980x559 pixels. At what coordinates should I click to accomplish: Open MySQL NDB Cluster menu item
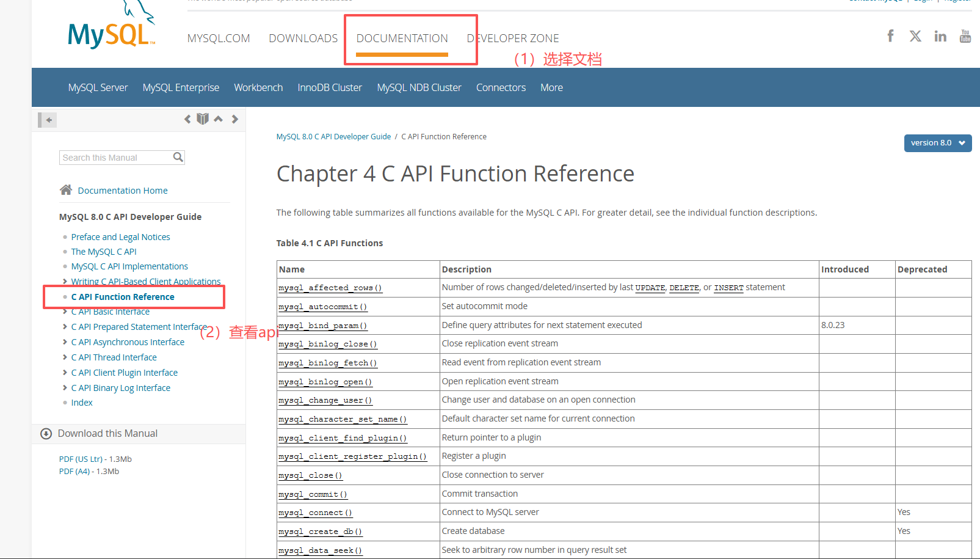pos(419,87)
